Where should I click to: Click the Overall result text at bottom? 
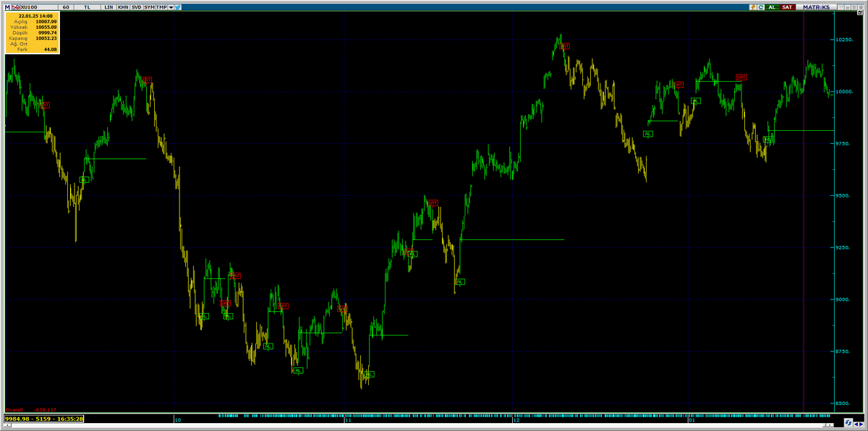tap(30, 409)
